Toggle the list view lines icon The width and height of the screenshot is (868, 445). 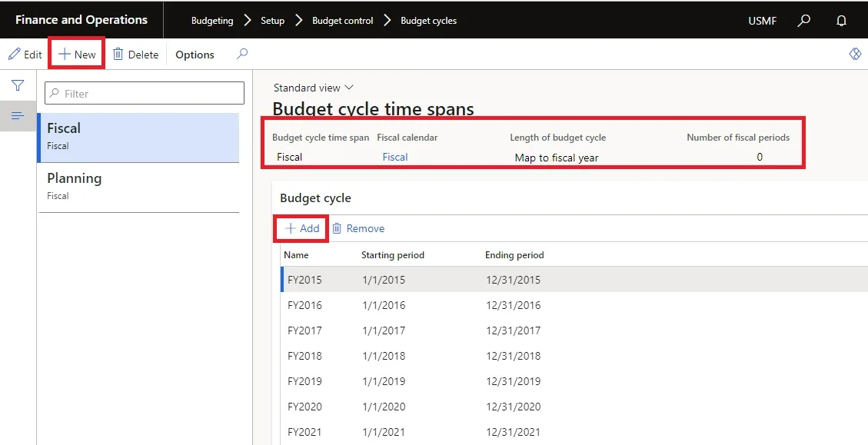click(18, 116)
